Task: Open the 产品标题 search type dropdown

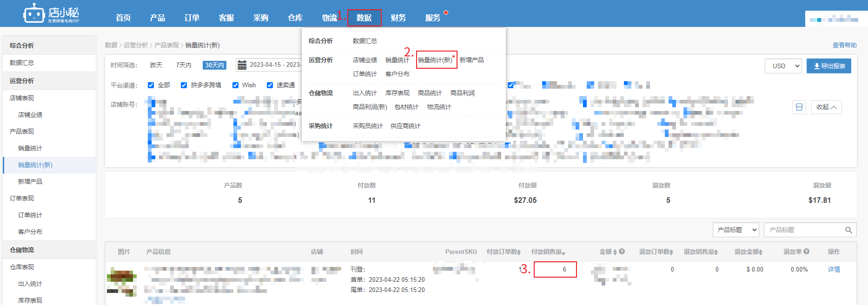Action: (x=736, y=230)
